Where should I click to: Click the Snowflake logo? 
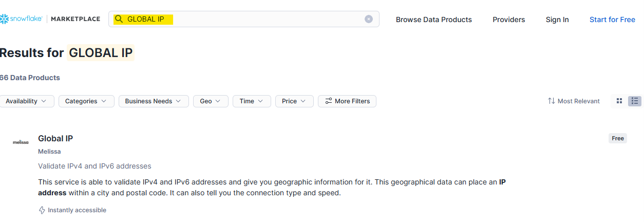(x=22, y=19)
